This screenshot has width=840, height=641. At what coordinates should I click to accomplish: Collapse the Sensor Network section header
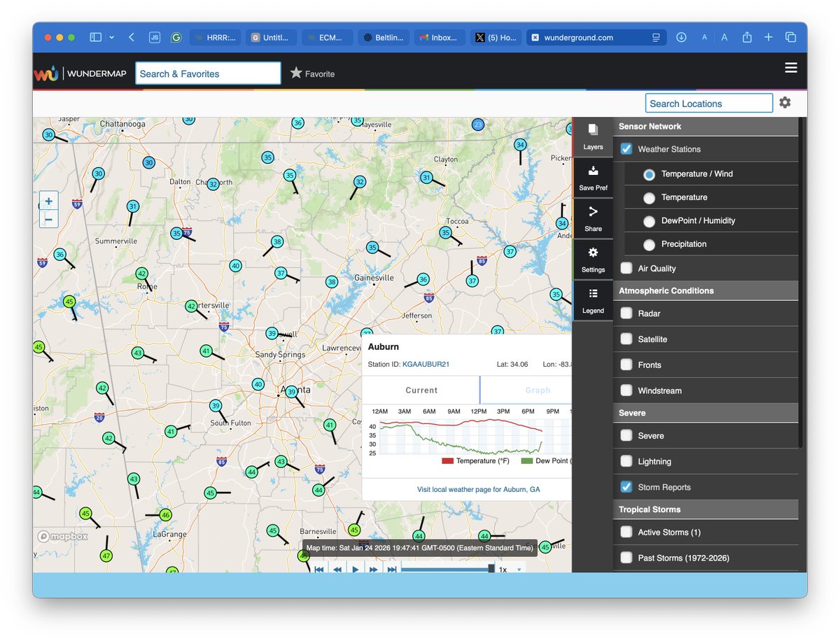[x=706, y=127]
